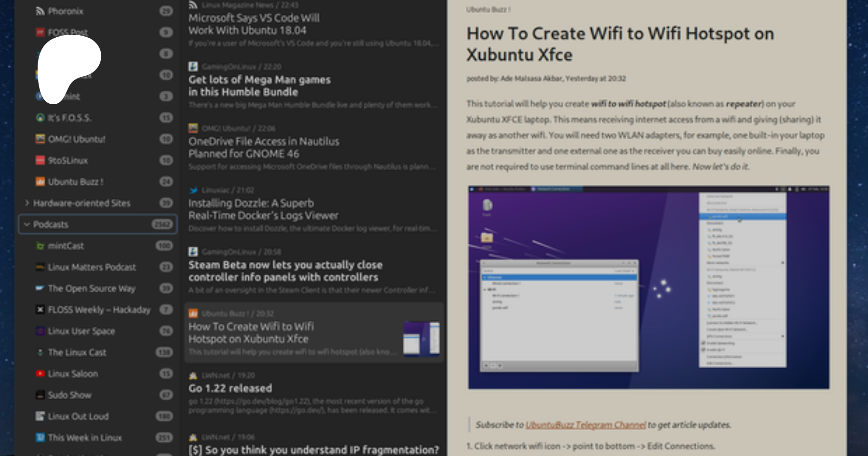This screenshot has width=868, height=456.
Task: Select the Linux Out Loud podcast feed
Action: click(x=78, y=416)
